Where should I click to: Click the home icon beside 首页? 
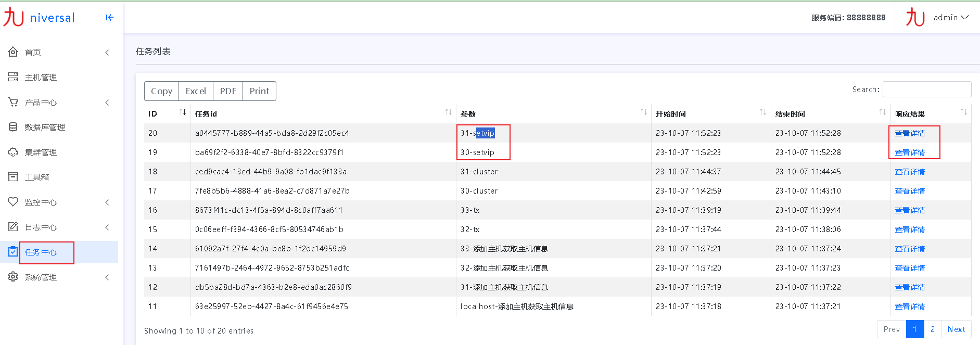[x=13, y=52]
